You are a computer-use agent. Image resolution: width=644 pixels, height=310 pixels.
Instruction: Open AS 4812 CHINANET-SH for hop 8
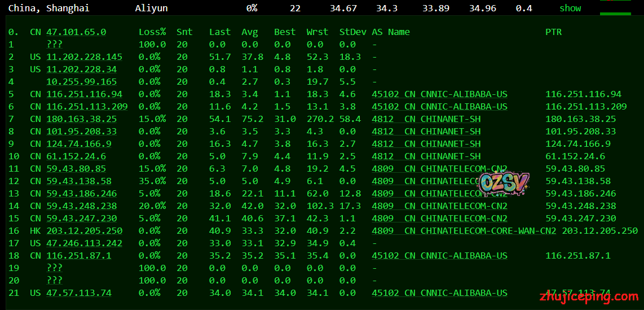(426, 132)
